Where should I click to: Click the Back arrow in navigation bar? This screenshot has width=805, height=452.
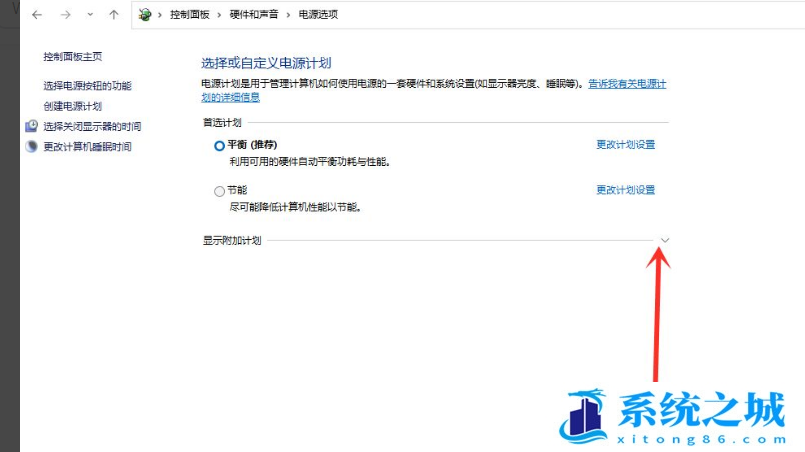coord(36,15)
